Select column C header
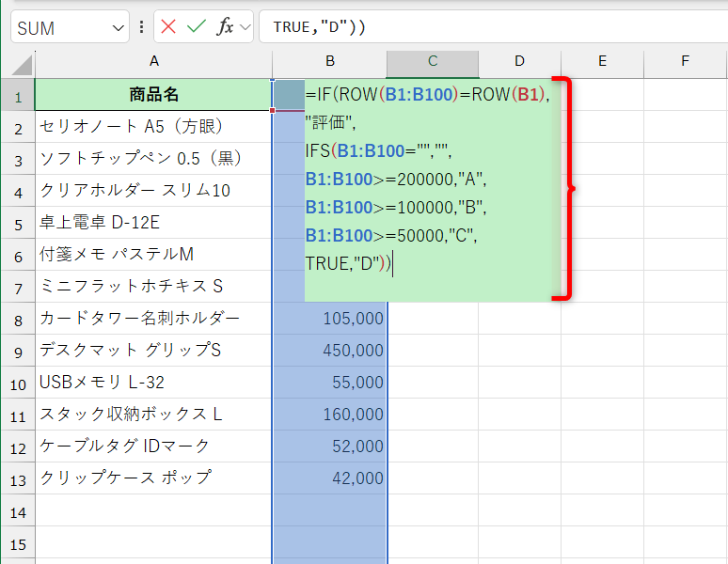Image resolution: width=728 pixels, height=564 pixels. [433, 61]
